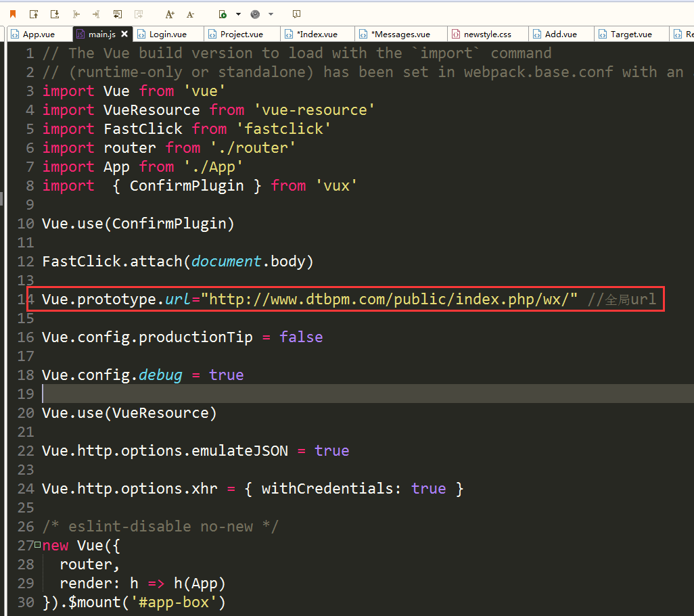Click the info speech-bubble toolbar icon

296,14
